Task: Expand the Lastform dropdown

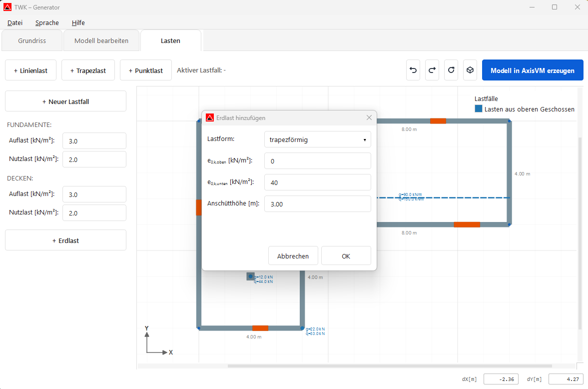Action: coord(317,139)
